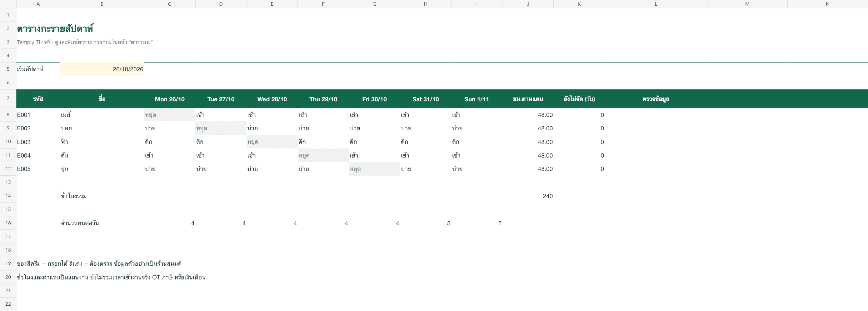Click the Sun 1/11 header cell
The height and width of the screenshot is (311, 868).
[476, 99]
